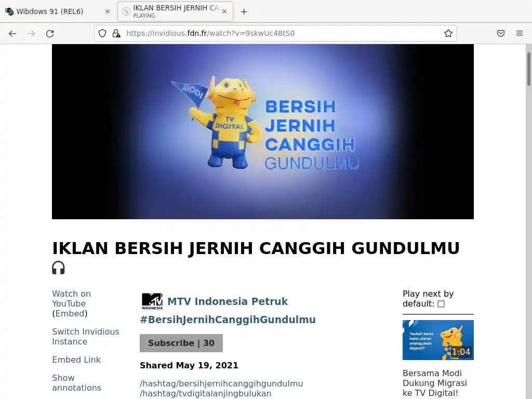This screenshot has width=532, height=399.
Task: Click the page vertical scrollbar
Action: click(x=528, y=70)
